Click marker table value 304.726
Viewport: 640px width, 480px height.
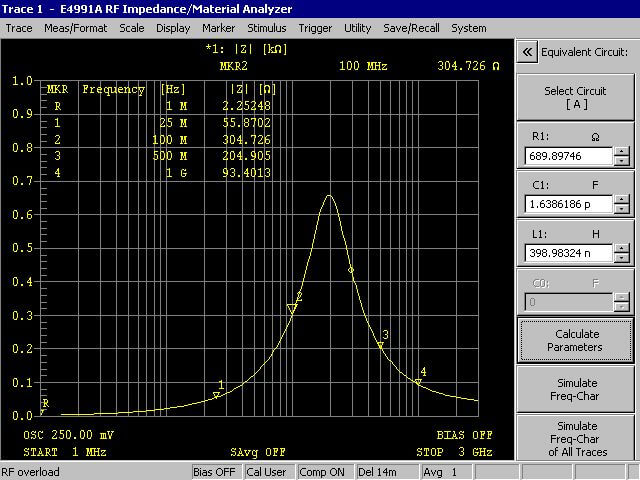247,140
